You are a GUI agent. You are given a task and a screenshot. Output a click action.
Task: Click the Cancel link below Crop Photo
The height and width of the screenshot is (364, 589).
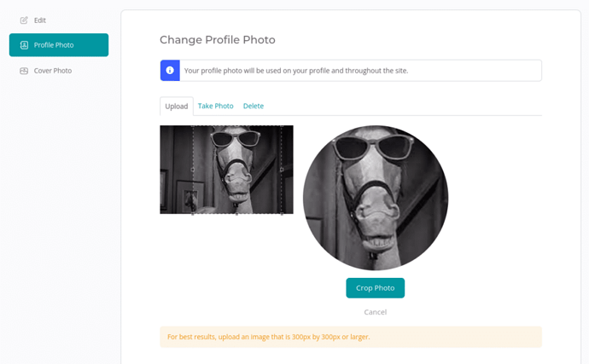375,312
